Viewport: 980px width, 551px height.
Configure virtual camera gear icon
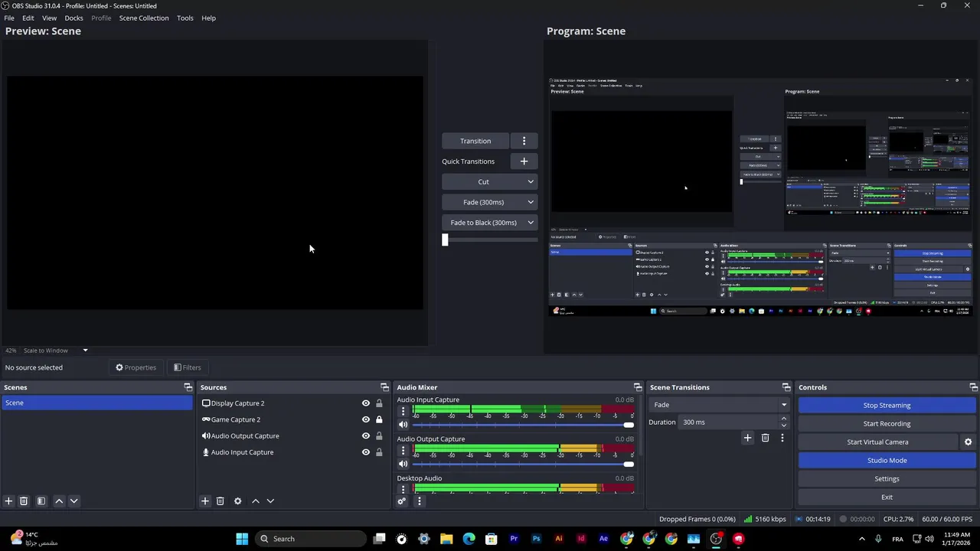(x=968, y=442)
